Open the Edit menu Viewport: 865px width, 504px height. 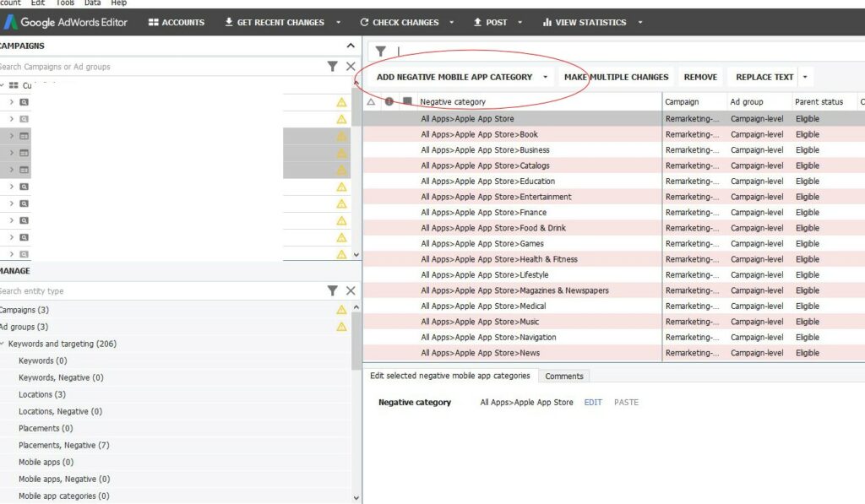(x=38, y=3)
